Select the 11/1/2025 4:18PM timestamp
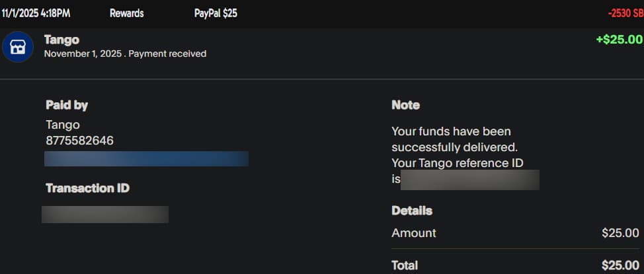The height and width of the screenshot is (274, 644). (x=36, y=13)
